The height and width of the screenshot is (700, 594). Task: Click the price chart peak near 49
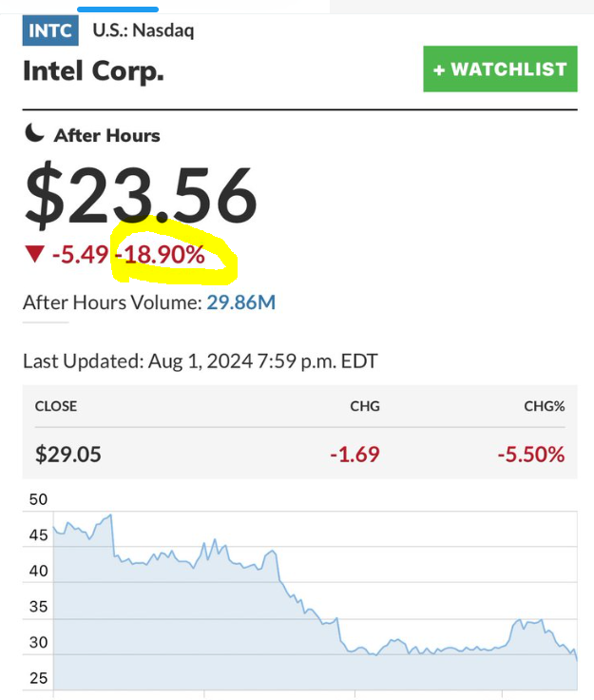(x=111, y=515)
